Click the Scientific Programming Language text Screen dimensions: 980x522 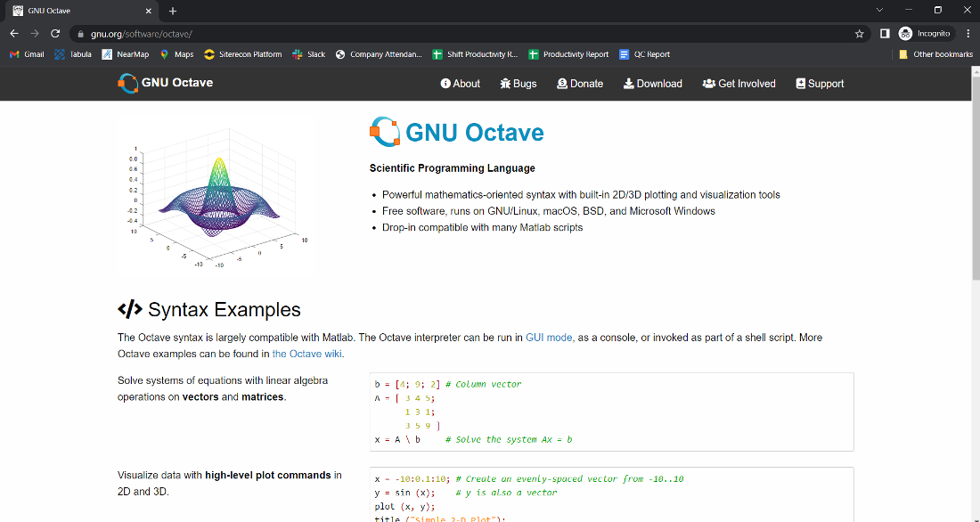point(452,168)
